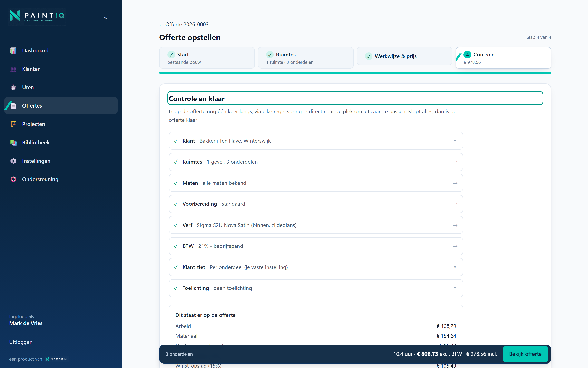Open the Maten row 'alle maten bekend'
588x368 pixels.
tap(316, 183)
